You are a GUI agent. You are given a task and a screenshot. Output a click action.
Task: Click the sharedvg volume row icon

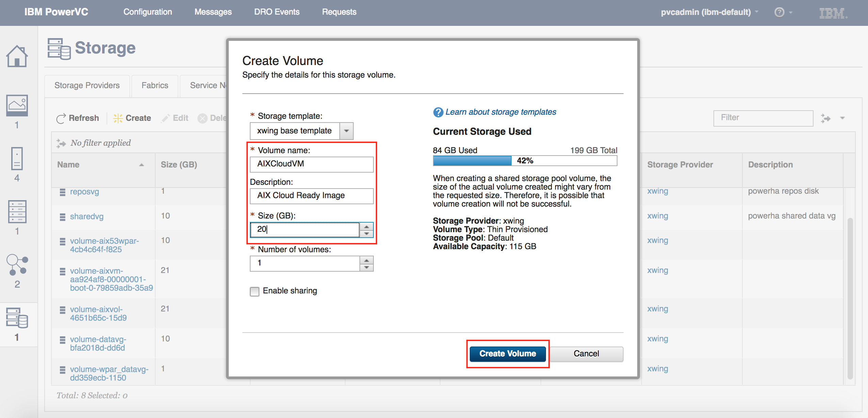coord(63,217)
